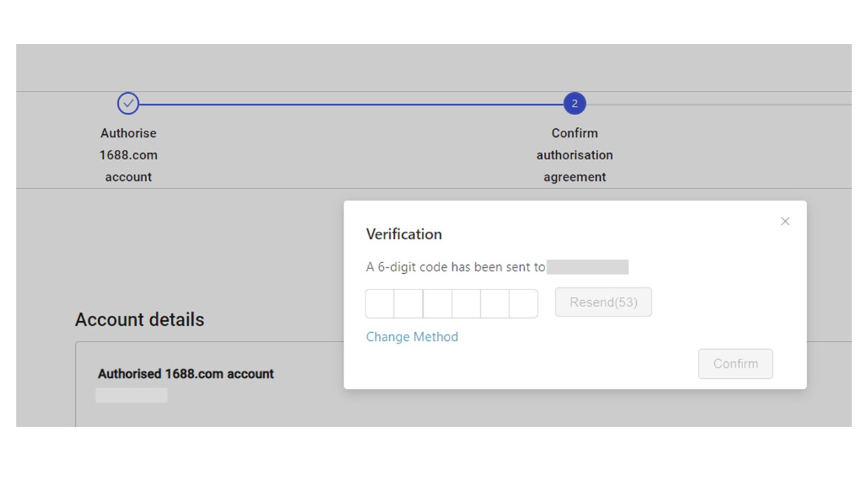The height and width of the screenshot is (488, 868).
Task: Focus the third code digit box
Action: pos(437,304)
